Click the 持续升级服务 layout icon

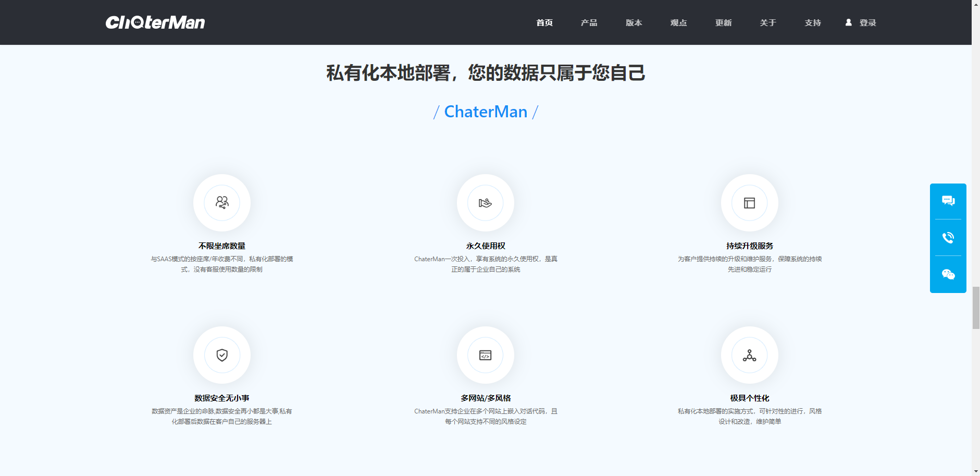[750, 202]
